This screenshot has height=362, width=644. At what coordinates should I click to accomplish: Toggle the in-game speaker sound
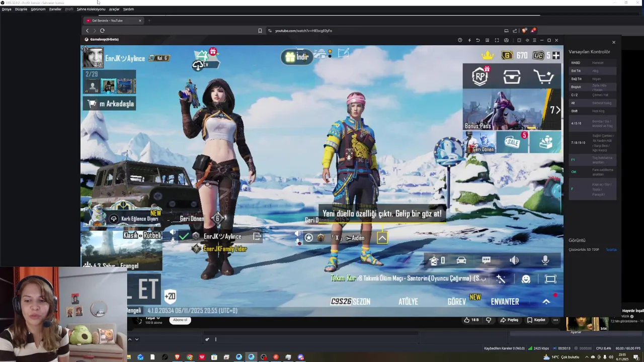coord(514,260)
